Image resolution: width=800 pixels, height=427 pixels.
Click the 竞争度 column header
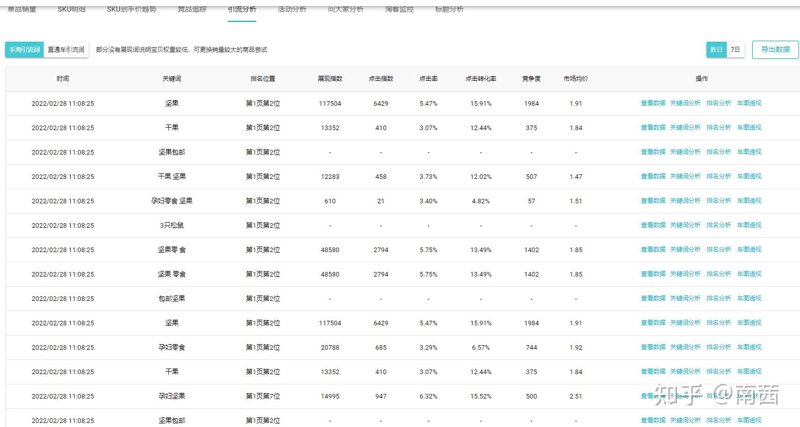531,79
